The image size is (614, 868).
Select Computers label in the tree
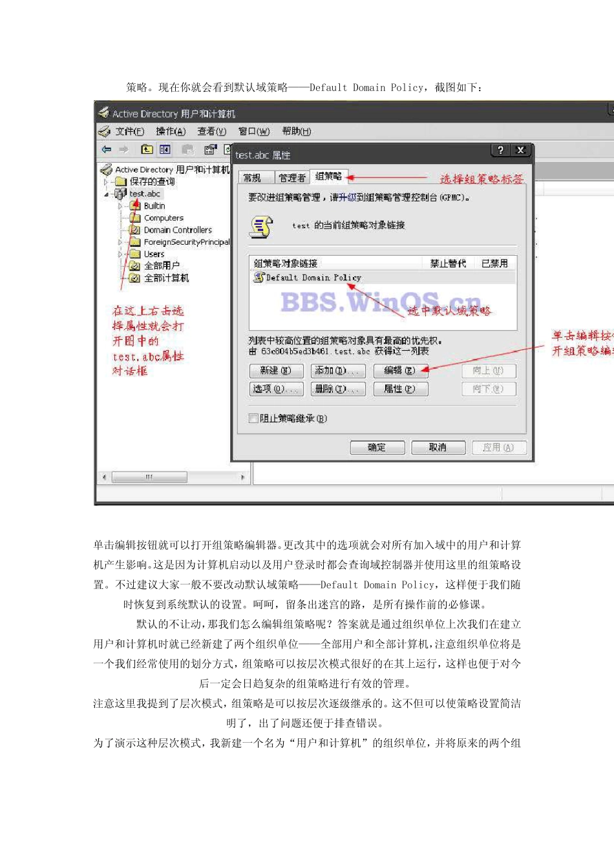pyautogui.click(x=164, y=218)
